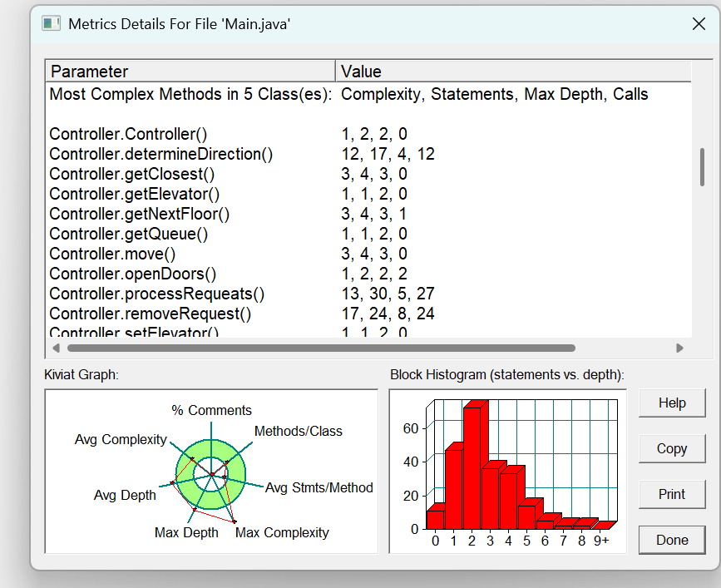Click the Parameter column header

[x=190, y=72]
